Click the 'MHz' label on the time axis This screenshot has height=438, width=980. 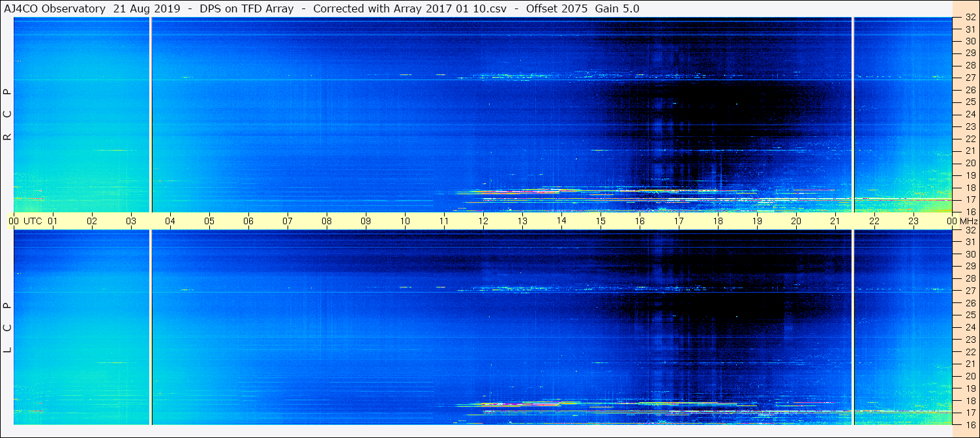(x=968, y=221)
